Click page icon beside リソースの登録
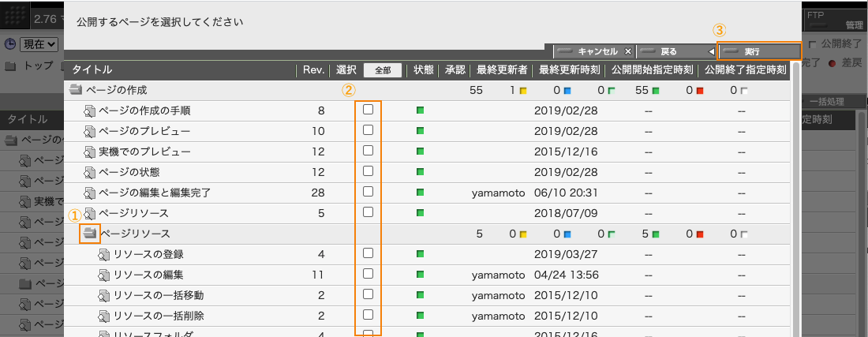Screen dimensions: 868x337 point(104,254)
